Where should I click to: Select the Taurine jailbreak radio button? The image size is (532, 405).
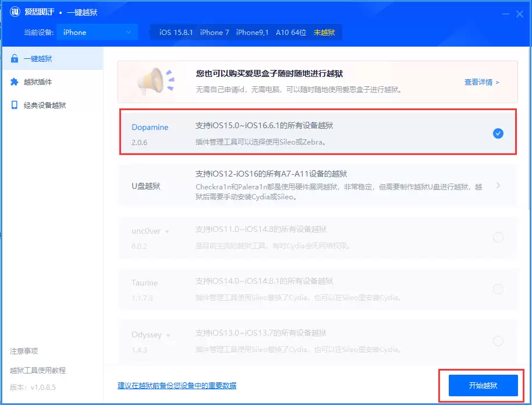(498, 288)
